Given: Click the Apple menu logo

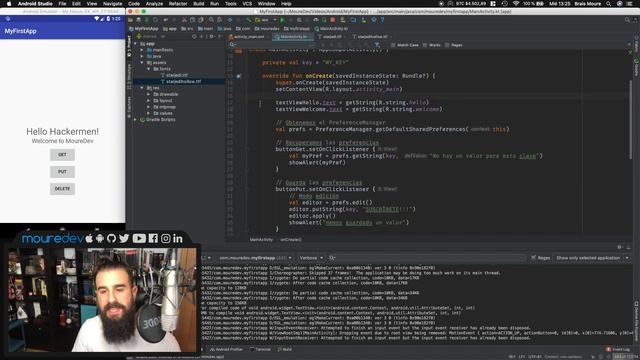Looking at the screenshot, I should (9, 4).
